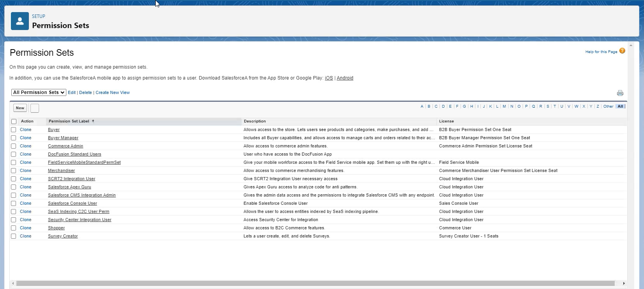The height and width of the screenshot is (289, 644).
Task: Filter list by letter S
Action: point(548,106)
